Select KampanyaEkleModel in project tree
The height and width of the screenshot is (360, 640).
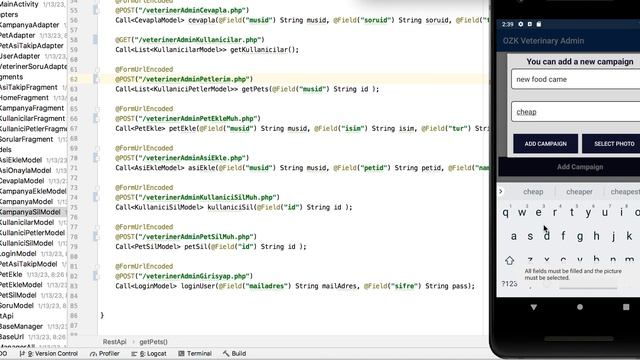pos(33,191)
